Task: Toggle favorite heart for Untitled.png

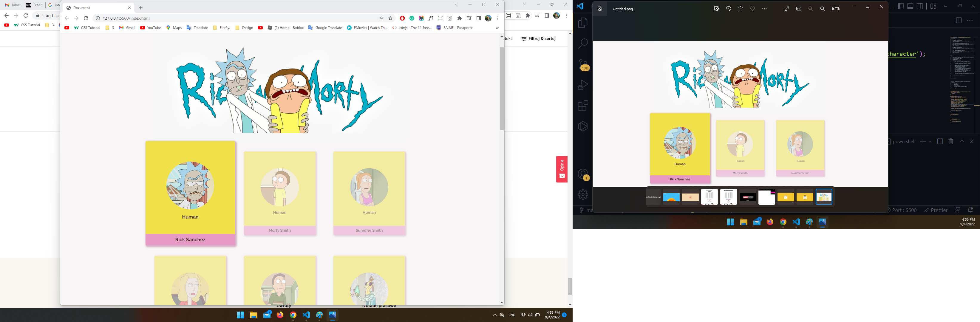Action: 752,9
